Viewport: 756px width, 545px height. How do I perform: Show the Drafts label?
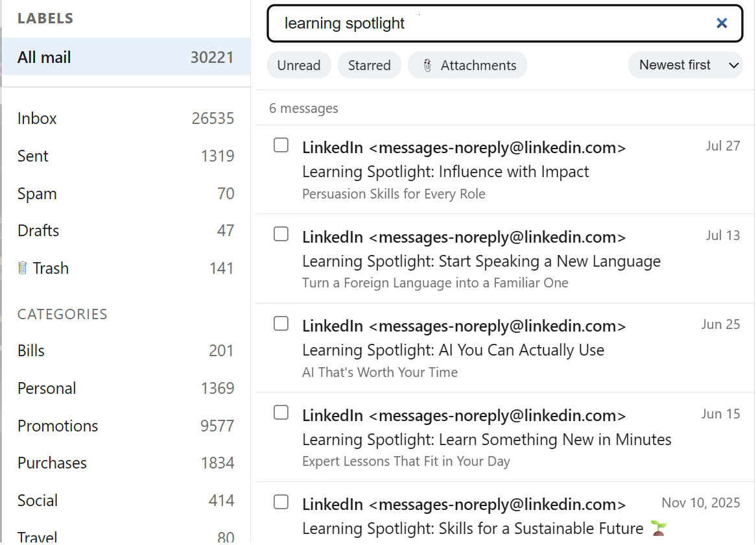tap(125, 230)
